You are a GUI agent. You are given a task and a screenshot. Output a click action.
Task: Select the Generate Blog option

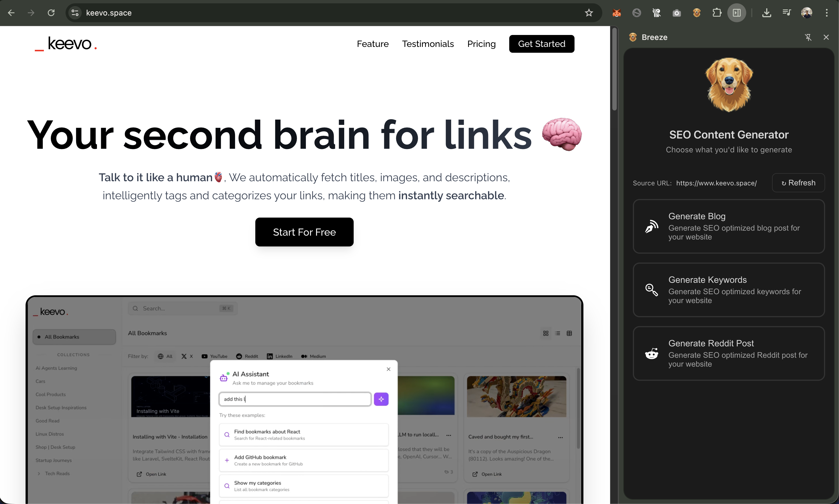tap(728, 226)
